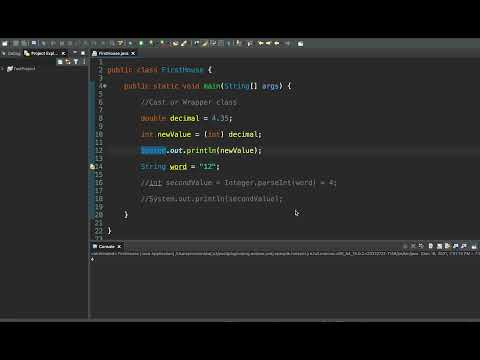Maximize the Project Explorer panel
Viewport: 480px width, 360px height.
point(83,53)
